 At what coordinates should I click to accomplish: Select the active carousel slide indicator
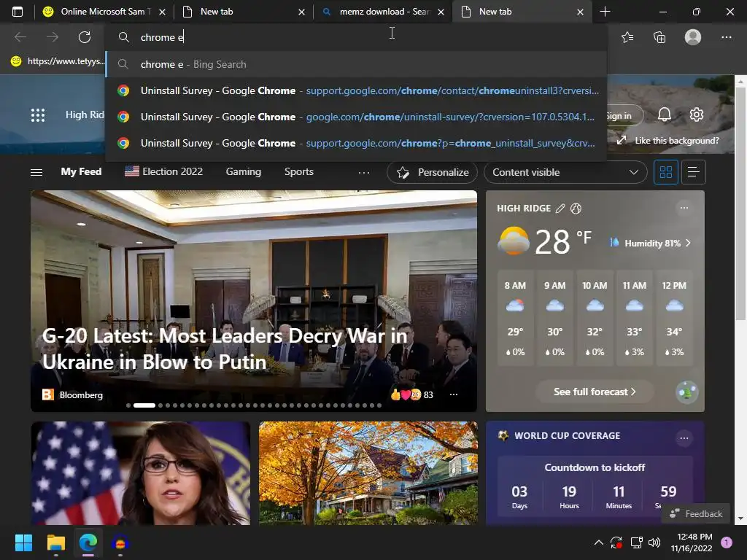144,405
